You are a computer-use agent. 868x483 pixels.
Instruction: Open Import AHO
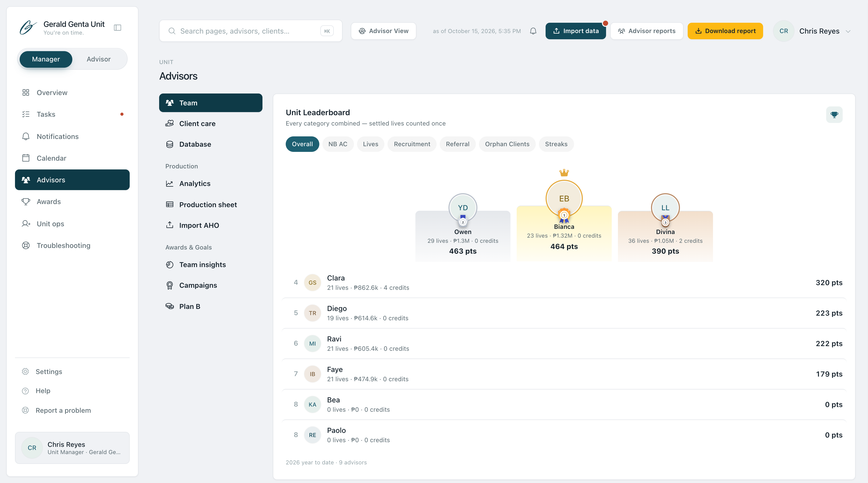point(211,225)
